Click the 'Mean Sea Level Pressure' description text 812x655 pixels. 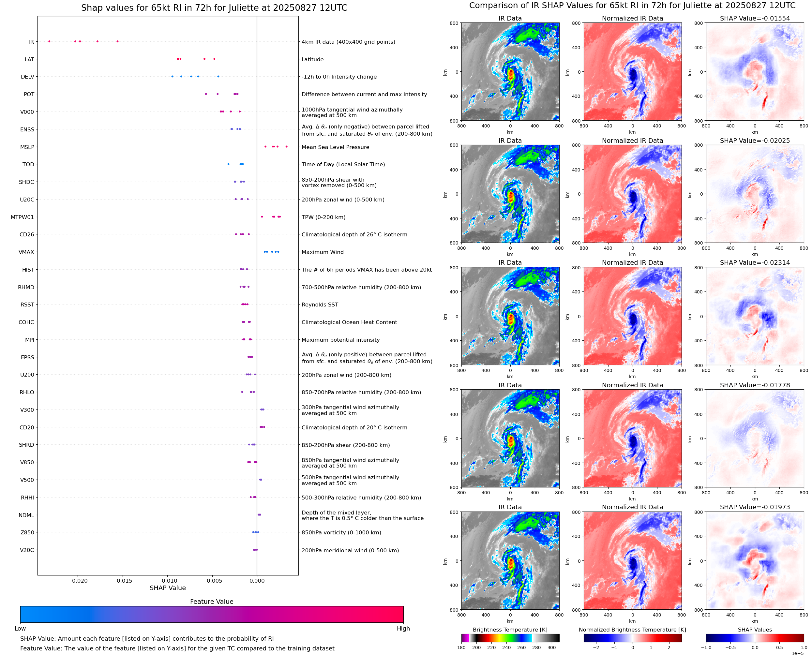pyautogui.click(x=335, y=147)
